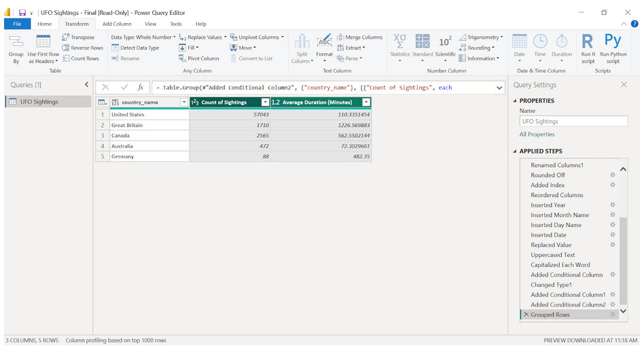Switch to the View tab
Image resolution: width=644 pixels, height=346 pixels.
150,24
